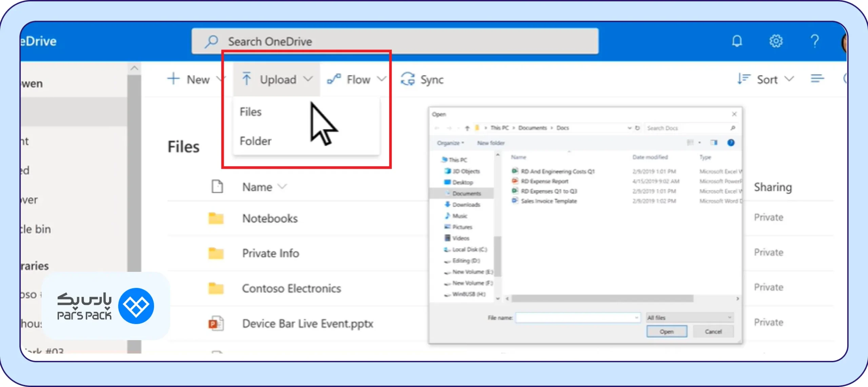Click the Type column header in dialog
Screen dimensions: 868x387
[x=705, y=157]
